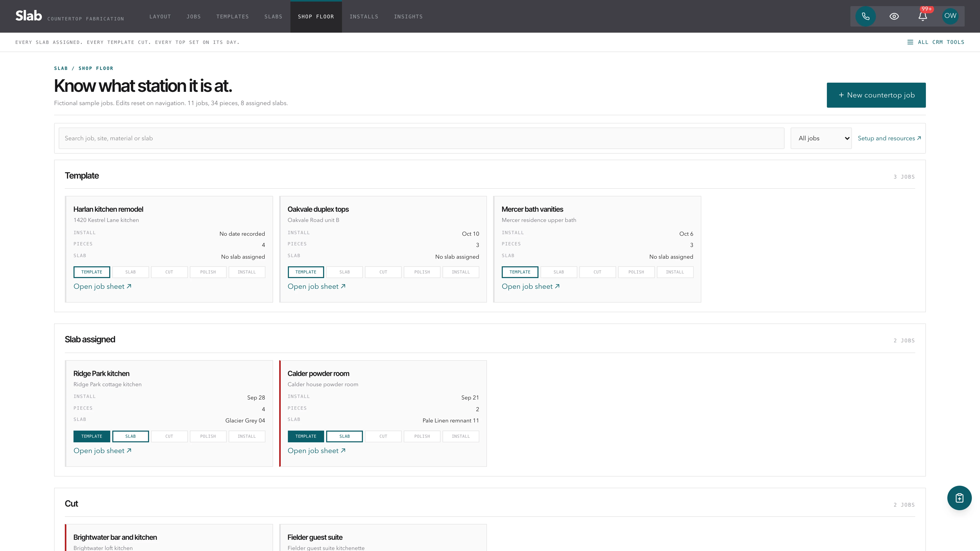Click the job search input field
The height and width of the screenshot is (551, 980).
(x=422, y=139)
